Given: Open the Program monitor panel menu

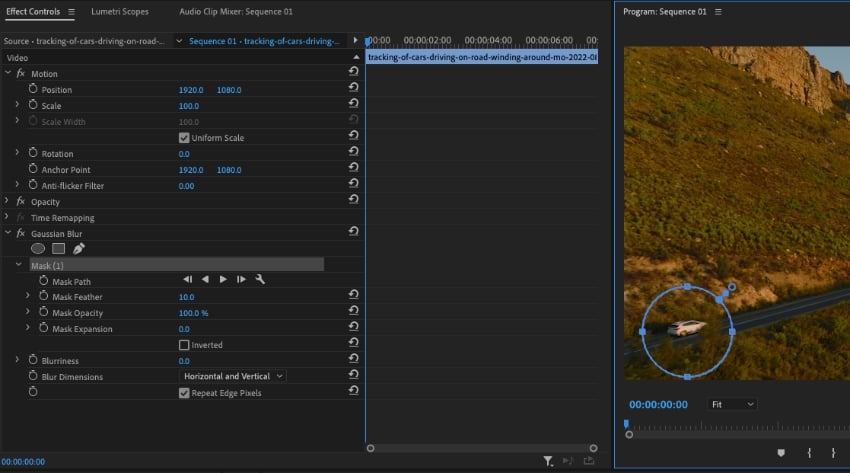Looking at the screenshot, I should (x=718, y=11).
